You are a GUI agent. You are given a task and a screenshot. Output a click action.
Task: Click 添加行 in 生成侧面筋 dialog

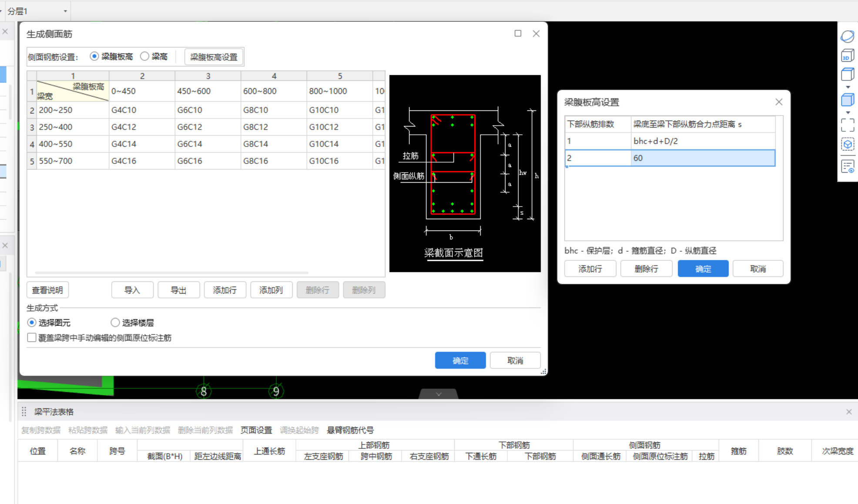[225, 290]
